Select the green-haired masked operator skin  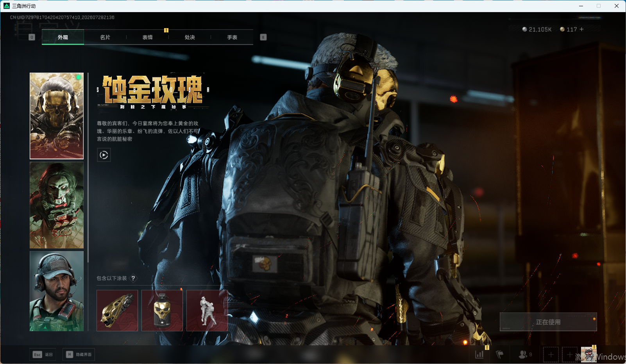(57, 205)
